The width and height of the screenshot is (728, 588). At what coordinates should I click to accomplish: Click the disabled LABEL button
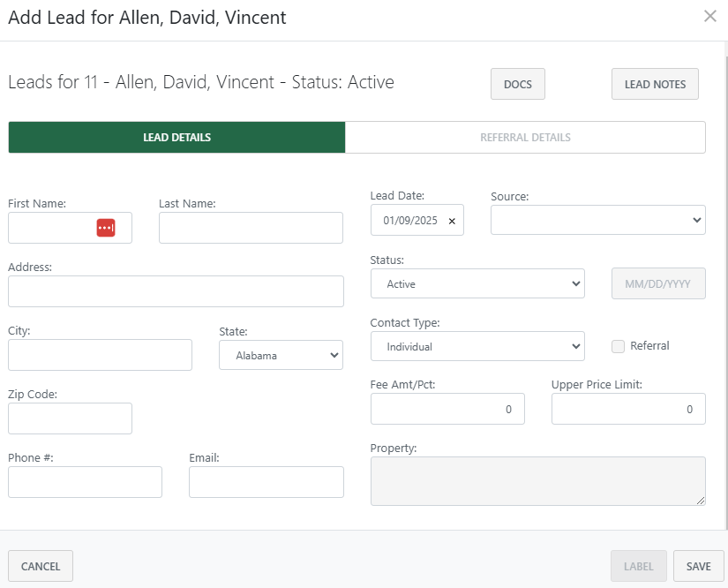[638, 566]
